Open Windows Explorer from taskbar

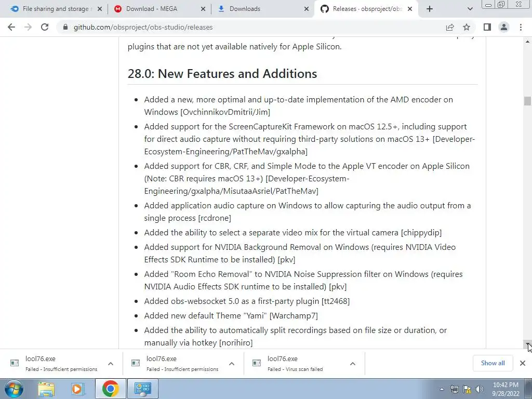coord(46,389)
